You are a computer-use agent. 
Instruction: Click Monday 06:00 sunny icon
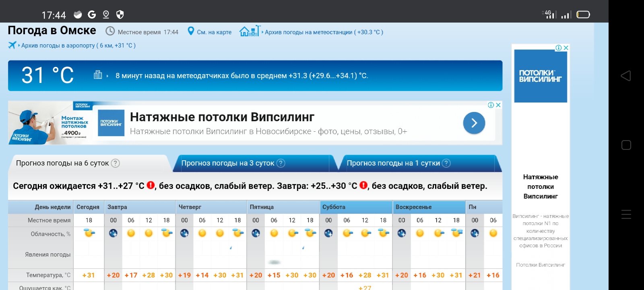(x=493, y=233)
